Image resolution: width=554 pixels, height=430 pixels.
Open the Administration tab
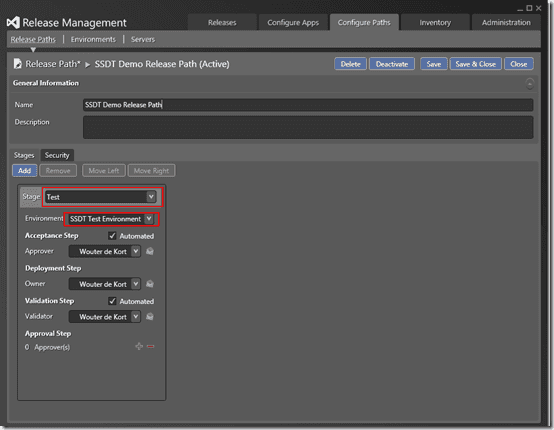[506, 22]
